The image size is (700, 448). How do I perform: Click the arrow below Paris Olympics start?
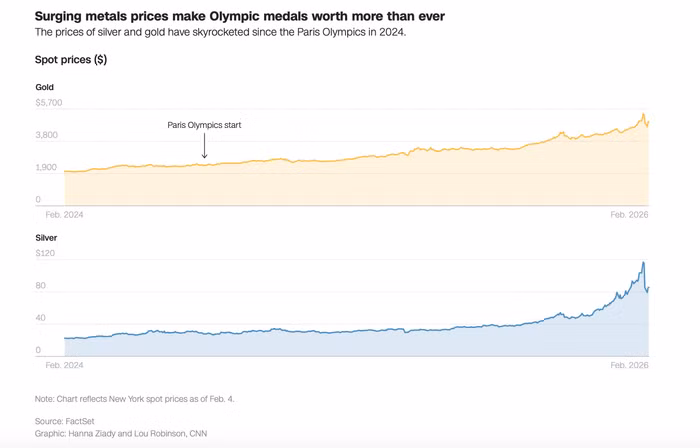pos(204,145)
